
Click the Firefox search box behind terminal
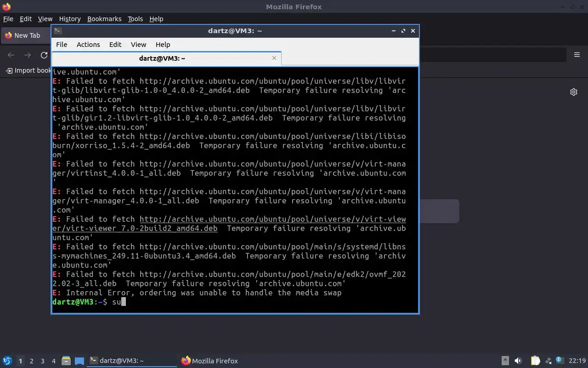(439, 211)
